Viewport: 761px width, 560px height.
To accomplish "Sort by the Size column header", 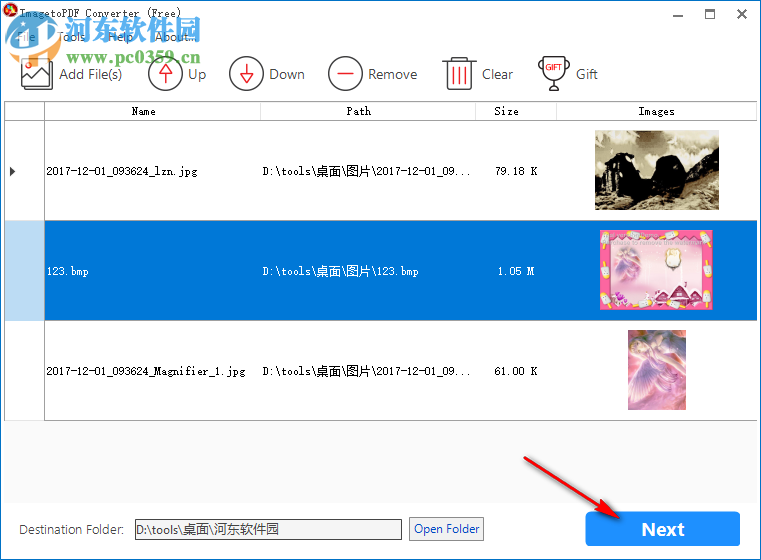I will coord(516,111).
